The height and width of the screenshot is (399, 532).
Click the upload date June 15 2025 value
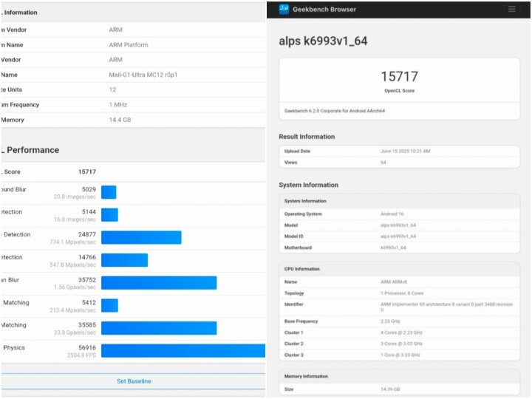tap(406, 151)
